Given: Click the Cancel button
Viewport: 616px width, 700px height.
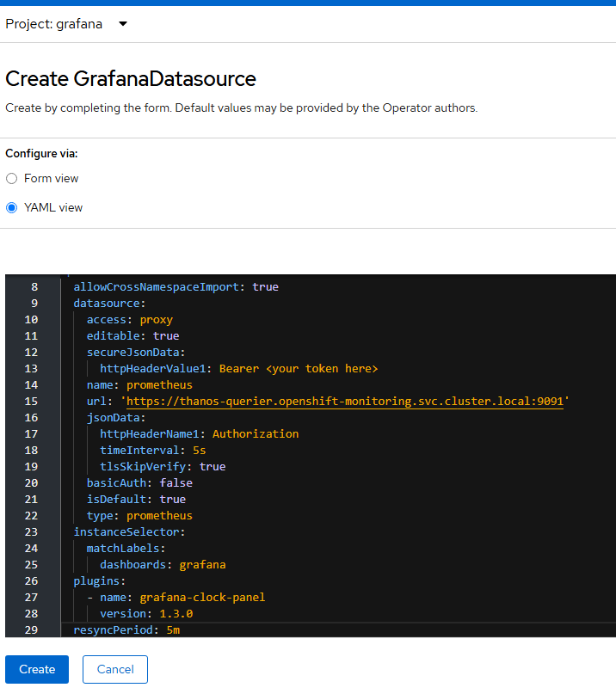Looking at the screenshot, I should 115,669.
